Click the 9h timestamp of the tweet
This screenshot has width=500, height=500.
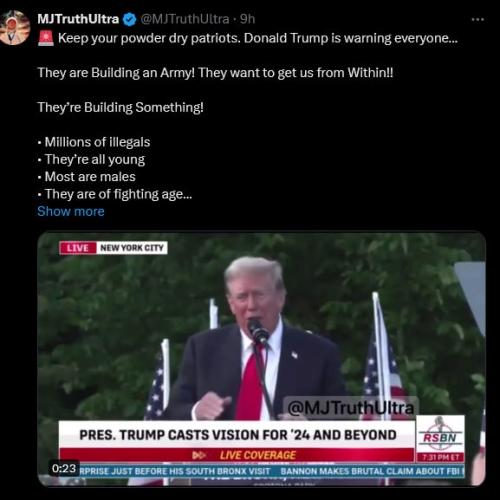tap(247, 19)
